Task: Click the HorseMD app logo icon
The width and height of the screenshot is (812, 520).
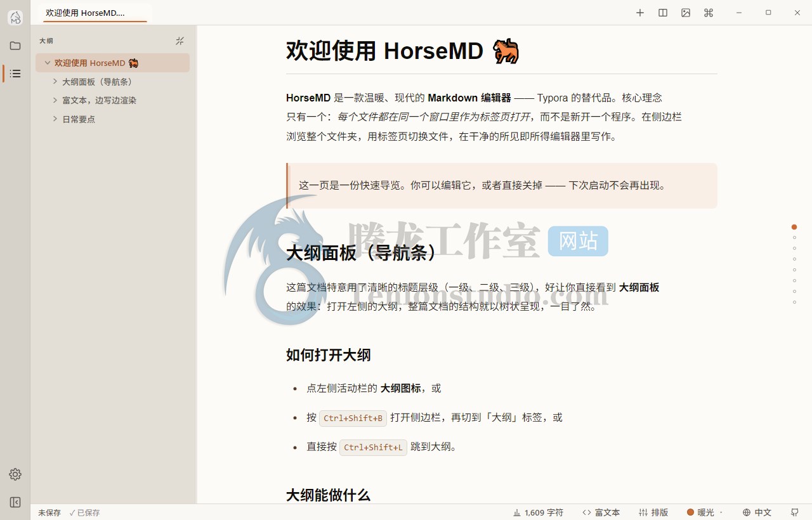Action: [15, 18]
